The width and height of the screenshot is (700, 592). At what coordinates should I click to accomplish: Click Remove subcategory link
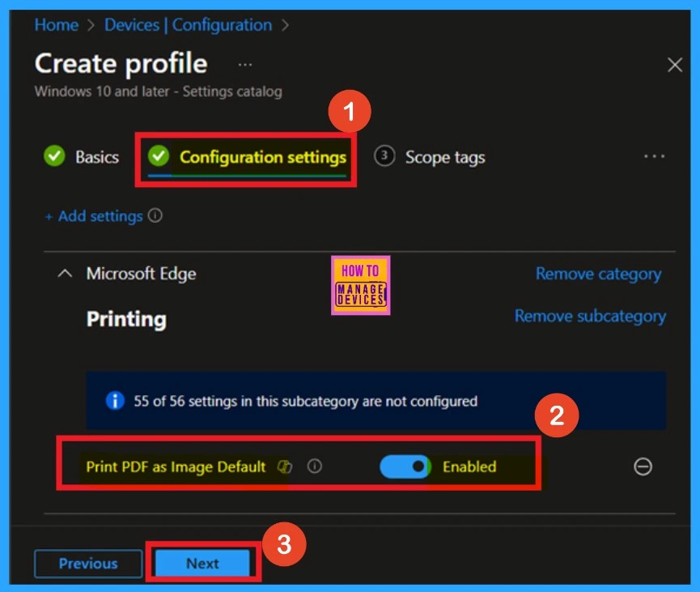[590, 316]
